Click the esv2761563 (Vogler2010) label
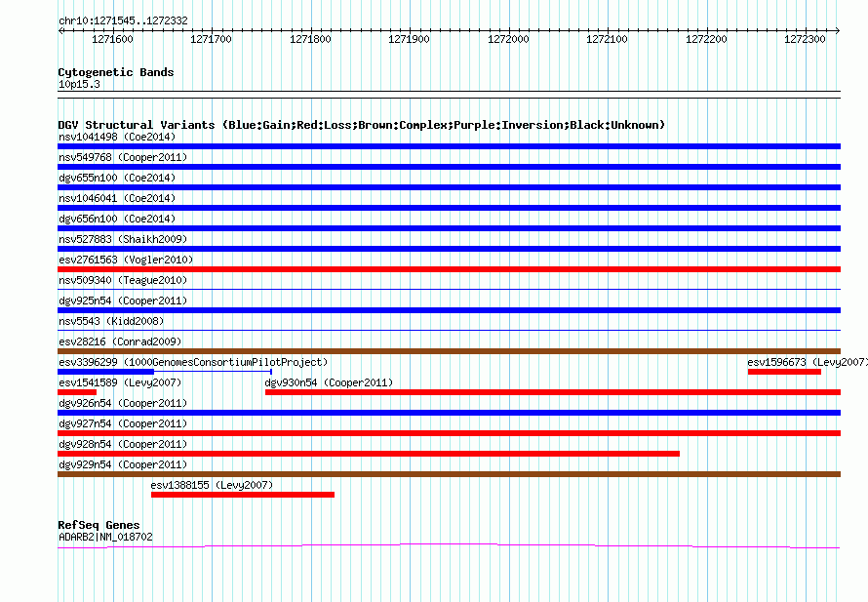This screenshot has height=602, width=868. (126, 260)
